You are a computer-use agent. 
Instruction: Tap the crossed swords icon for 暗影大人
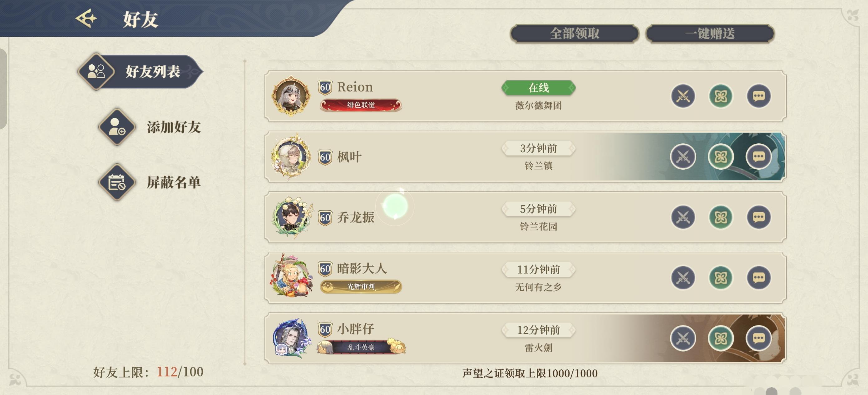(x=683, y=278)
